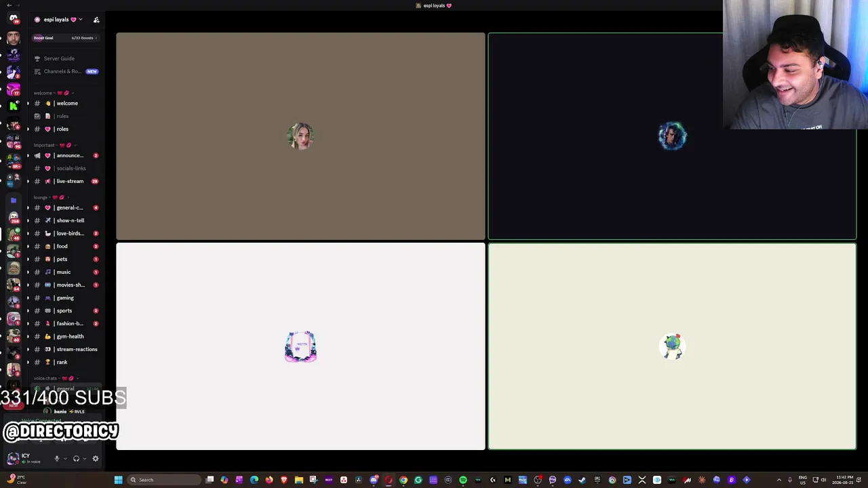Viewport: 868px width, 488px height.
Task: Open the Server Guide
Action: (x=65, y=58)
